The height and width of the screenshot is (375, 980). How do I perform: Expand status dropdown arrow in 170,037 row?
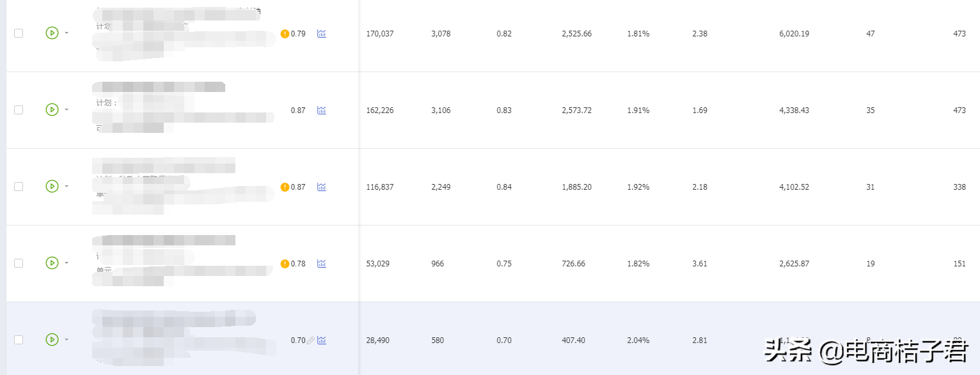click(x=67, y=33)
